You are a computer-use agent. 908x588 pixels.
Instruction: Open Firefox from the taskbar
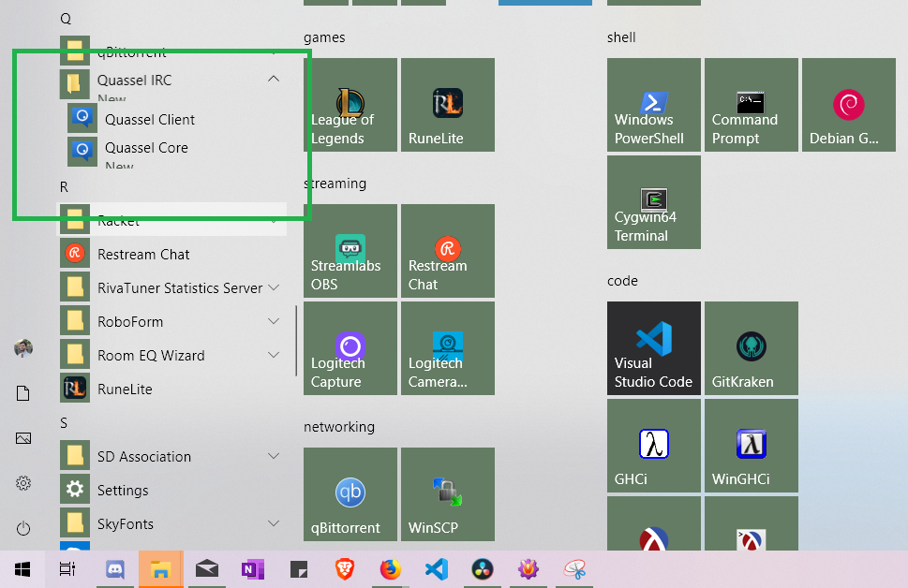[x=391, y=569]
